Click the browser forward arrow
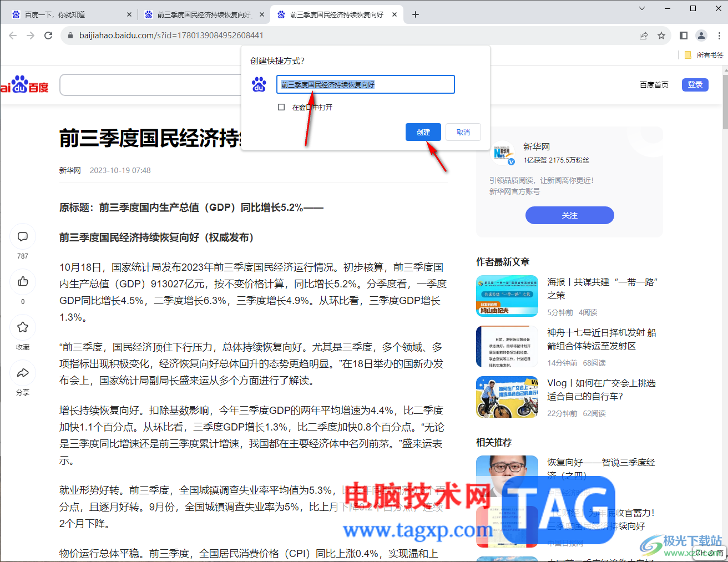The height and width of the screenshot is (562, 728). 31,36
